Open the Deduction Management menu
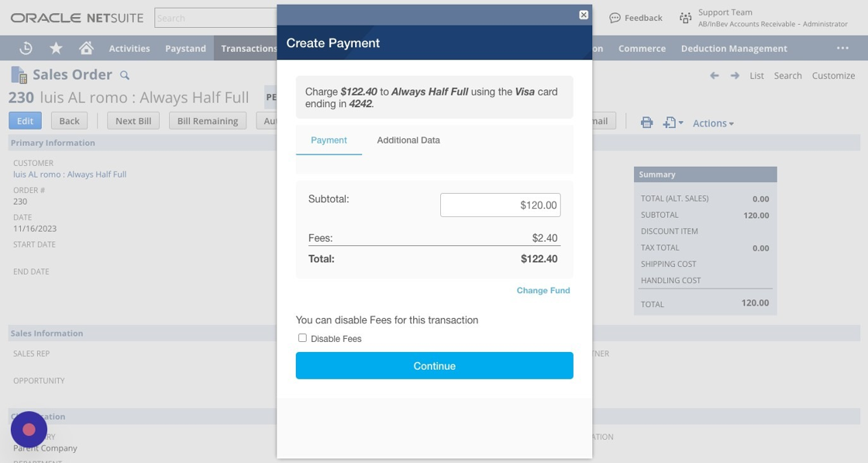868x463 pixels. point(734,49)
